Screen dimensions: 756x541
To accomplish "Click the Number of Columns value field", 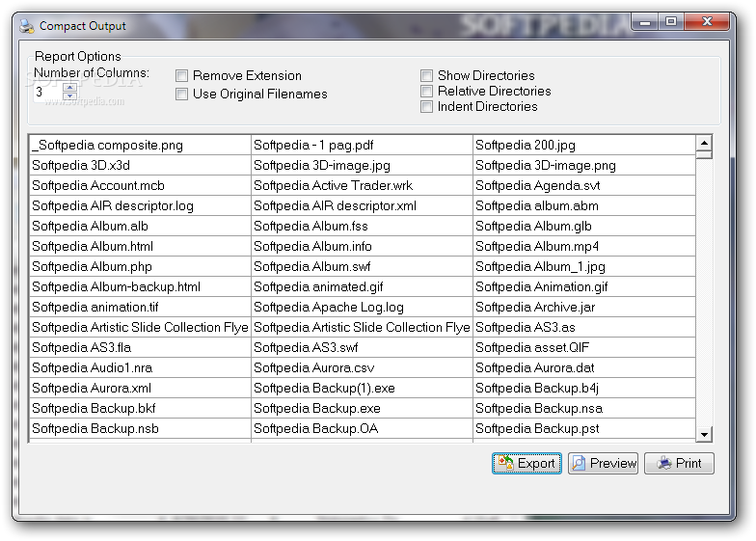I will tap(48, 92).
